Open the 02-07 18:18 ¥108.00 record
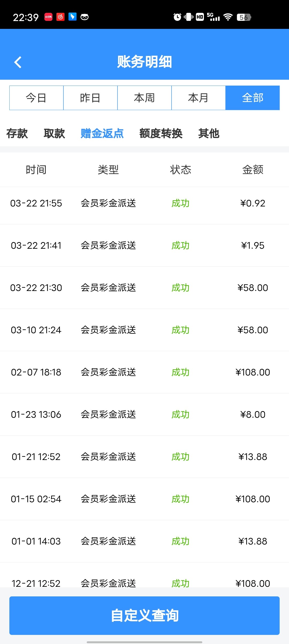The image size is (289, 644). pos(144,372)
